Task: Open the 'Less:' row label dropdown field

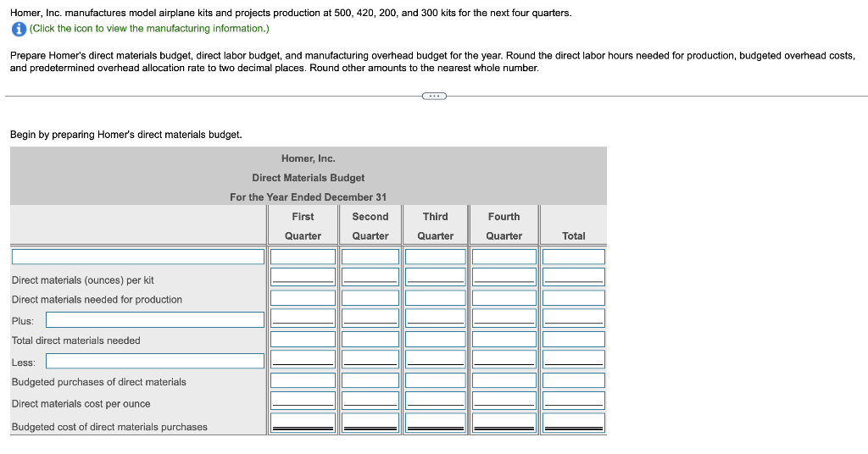Action: pos(155,361)
